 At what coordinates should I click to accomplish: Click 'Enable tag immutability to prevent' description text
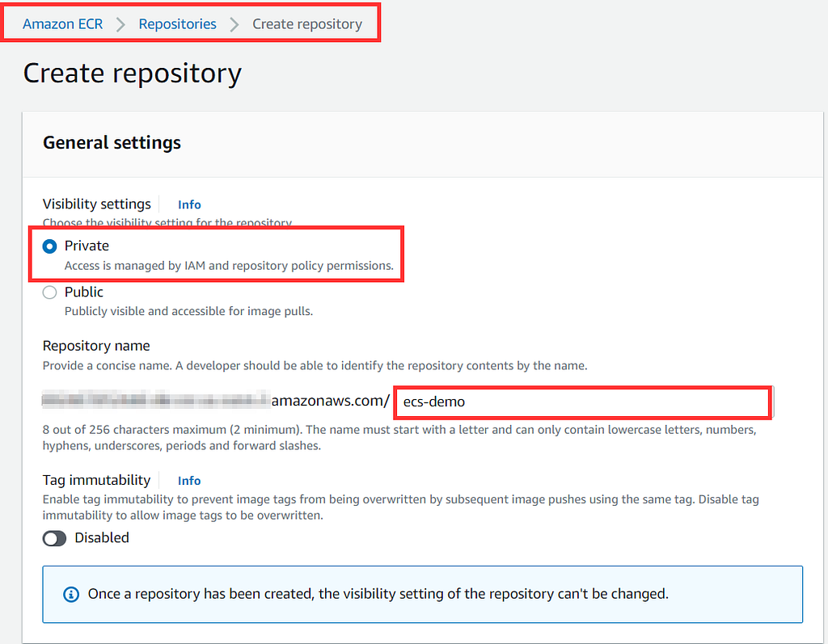(401, 507)
